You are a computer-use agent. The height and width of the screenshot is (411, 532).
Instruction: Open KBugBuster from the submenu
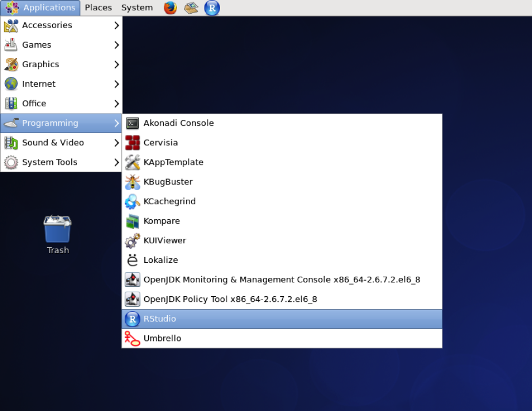click(x=282, y=182)
